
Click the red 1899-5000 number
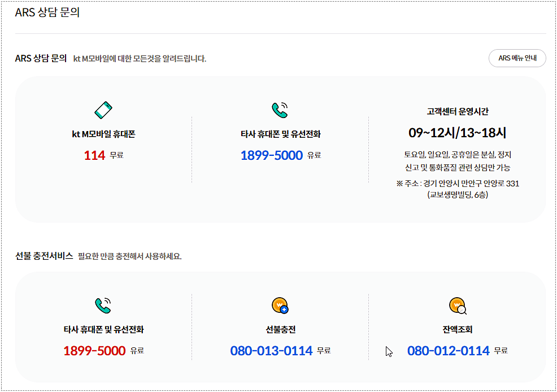[94, 351]
